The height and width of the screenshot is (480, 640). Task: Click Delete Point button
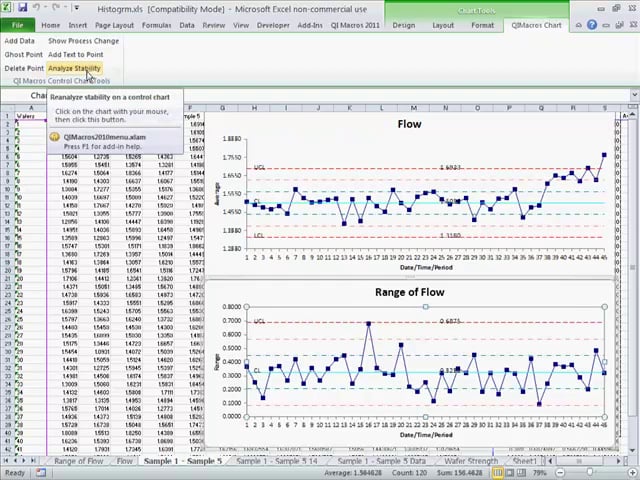coord(24,69)
